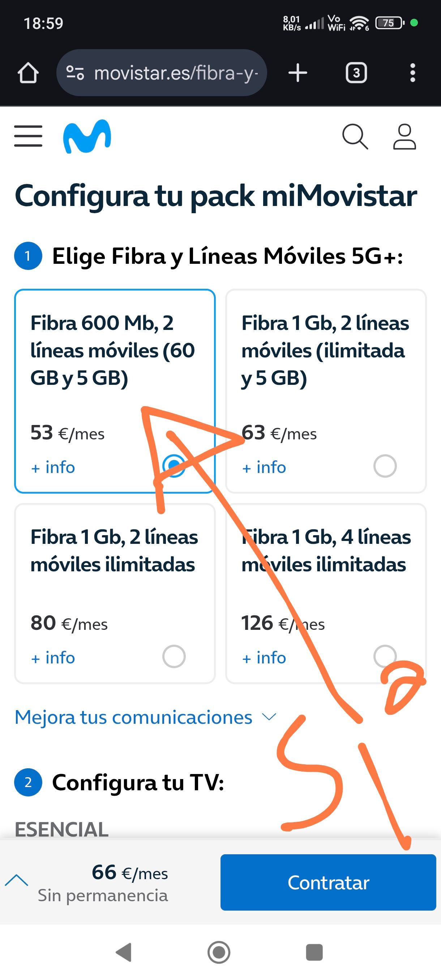
Task: Tap the Android back navigation button
Action: pyautogui.click(x=123, y=952)
